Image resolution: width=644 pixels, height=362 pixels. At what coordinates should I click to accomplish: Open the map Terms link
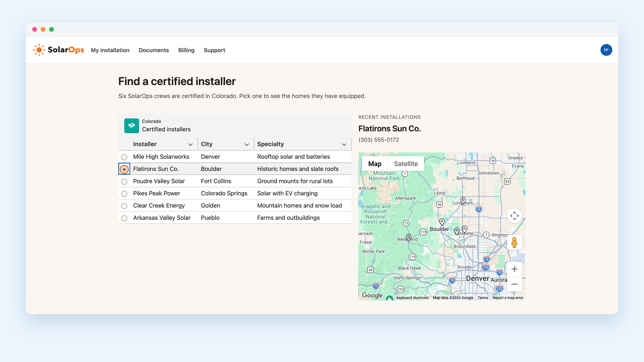[x=483, y=298]
